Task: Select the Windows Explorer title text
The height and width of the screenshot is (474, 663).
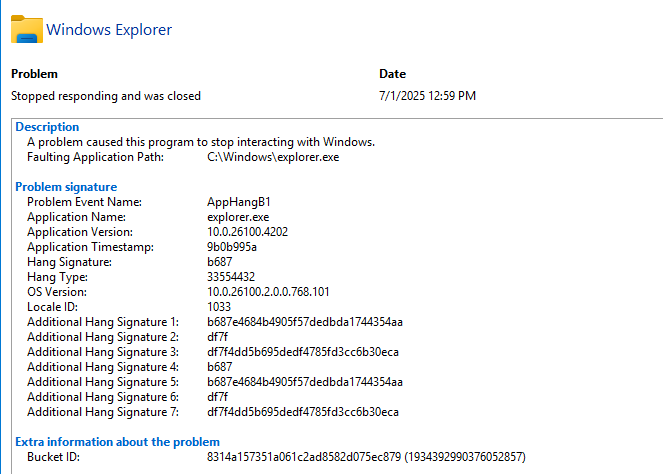Action: (109, 30)
